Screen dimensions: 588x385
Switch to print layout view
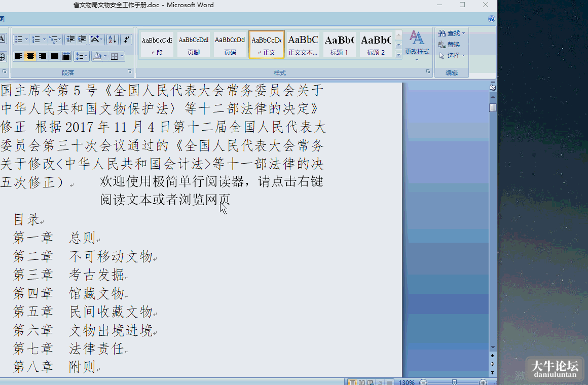pyautogui.click(x=352, y=382)
